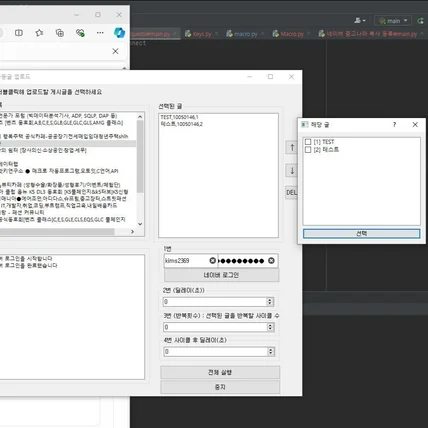Adjust the 3번 반복횟수 spinner arrows
This screenshot has width=428, height=428.
tap(270, 327)
